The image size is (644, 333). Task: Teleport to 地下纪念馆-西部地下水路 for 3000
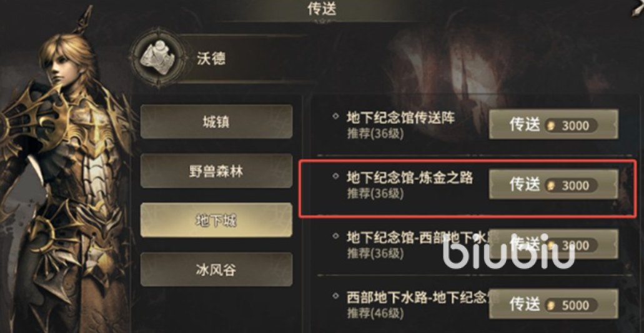(x=553, y=244)
